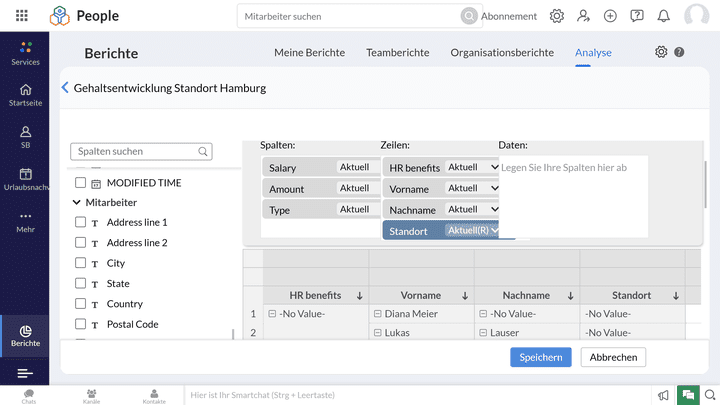
Task: Switch to the Teamberichte tab
Action: [x=397, y=53]
